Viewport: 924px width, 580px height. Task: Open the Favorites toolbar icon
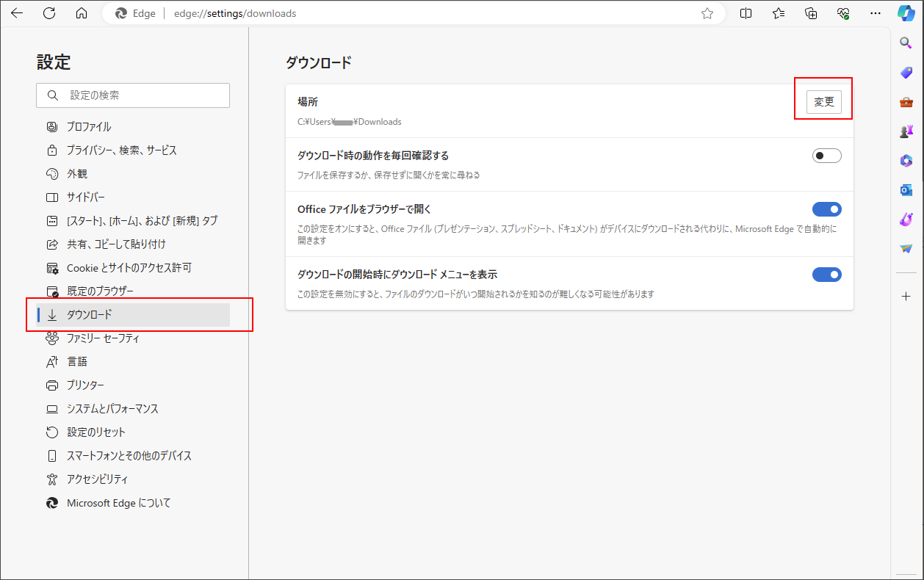coord(778,12)
